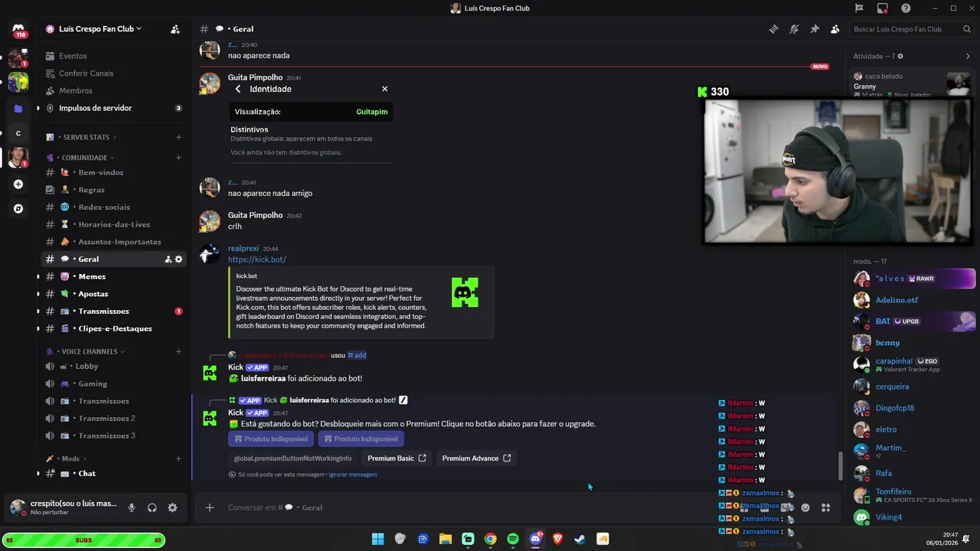Open the https://kick.bot/ link
The height and width of the screenshot is (551, 980).
point(256,260)
